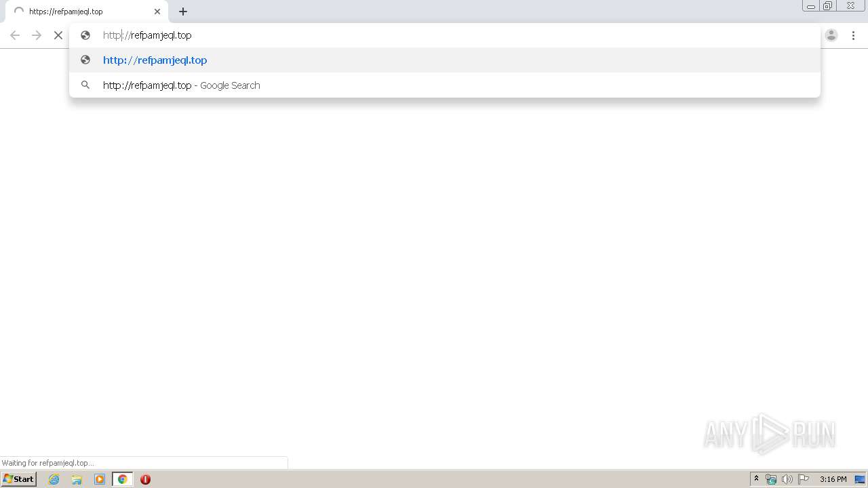Image resolution: width=868 pixels, height=488 pixels.
Task: Click the globe icon in the address bar
Action: (x=85, y=35)
